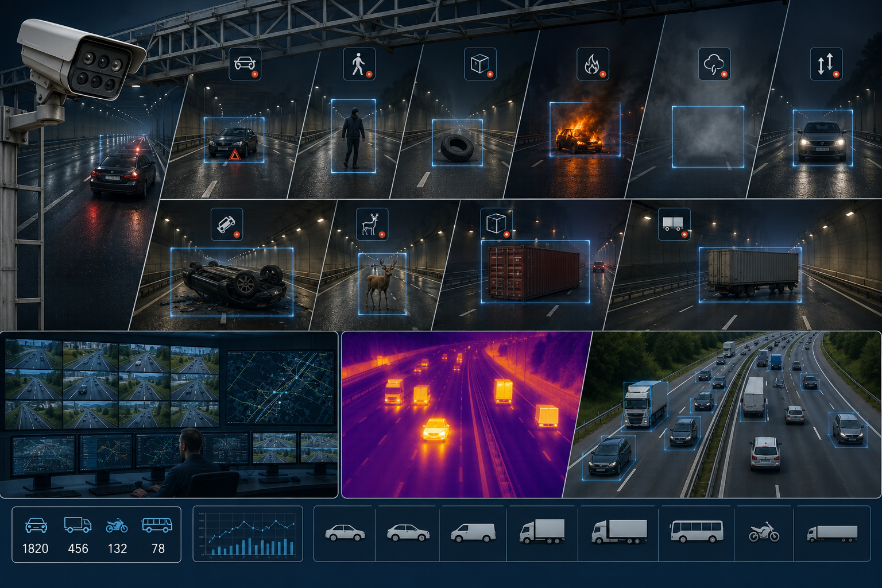Open the deer on road scene panel
Viewport: 882px width, 588px height.
coord(385,265)
